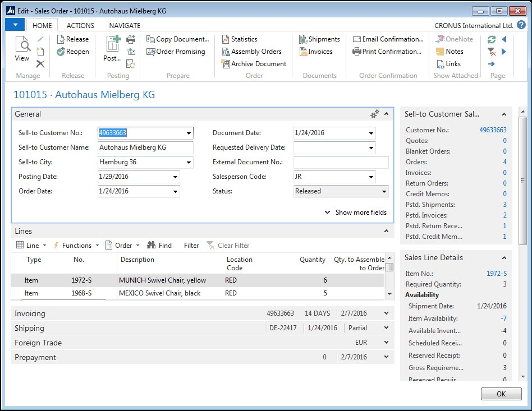Click the gear customize icon in General header

pyautogui.click(x=374, y=114)
